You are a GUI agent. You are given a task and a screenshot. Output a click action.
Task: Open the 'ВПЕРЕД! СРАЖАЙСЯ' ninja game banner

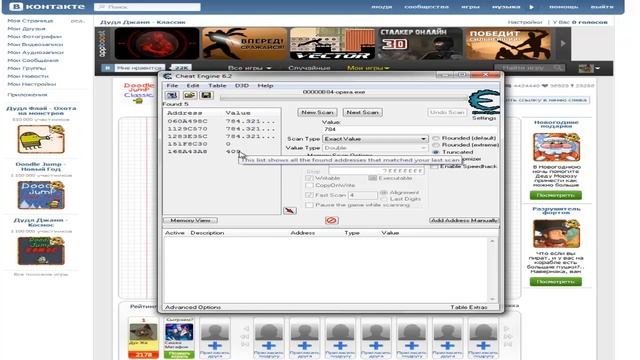point(245,44)
